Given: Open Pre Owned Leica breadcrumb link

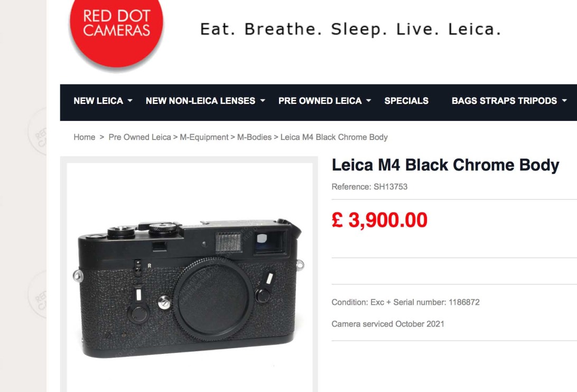Looking at the screenshot, I should [139, 137].
